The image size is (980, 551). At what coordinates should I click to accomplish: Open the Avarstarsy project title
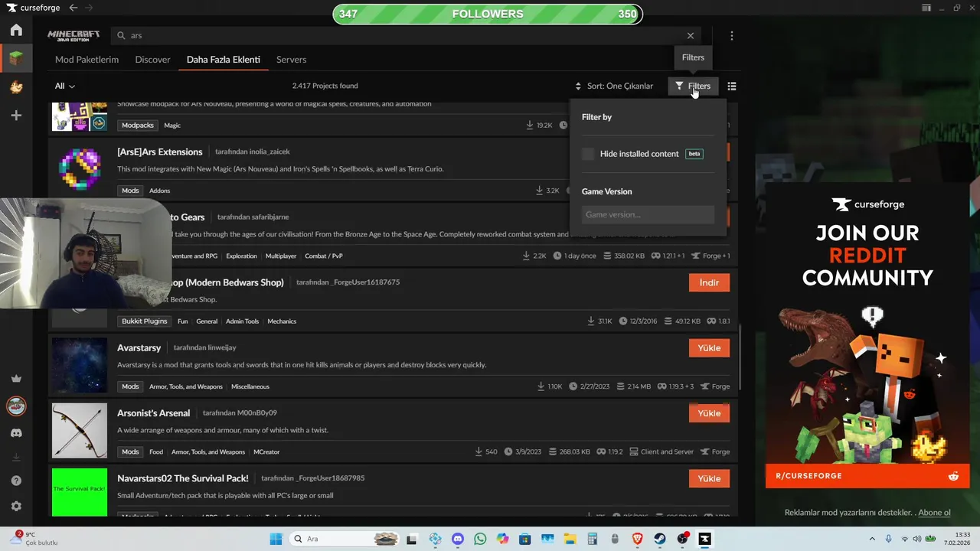click(139, 348)
